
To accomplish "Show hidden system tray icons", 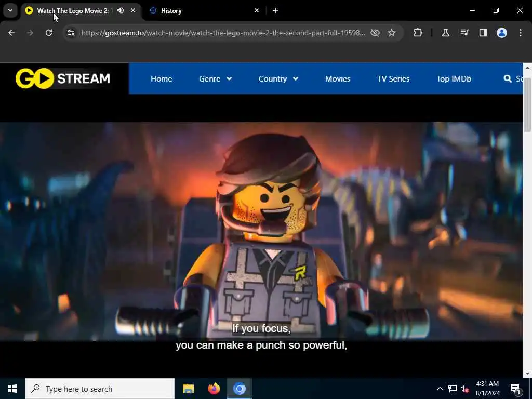I will (x=440, y=389).
